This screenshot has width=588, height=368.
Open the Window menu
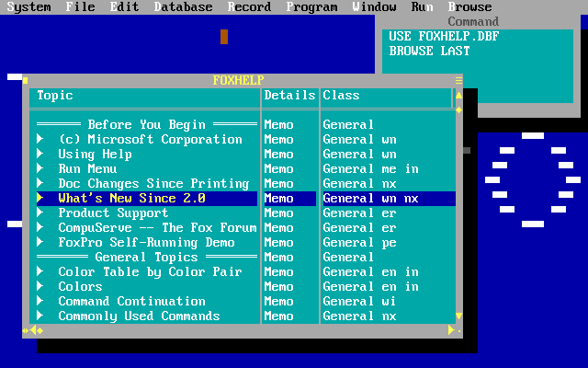374,6
